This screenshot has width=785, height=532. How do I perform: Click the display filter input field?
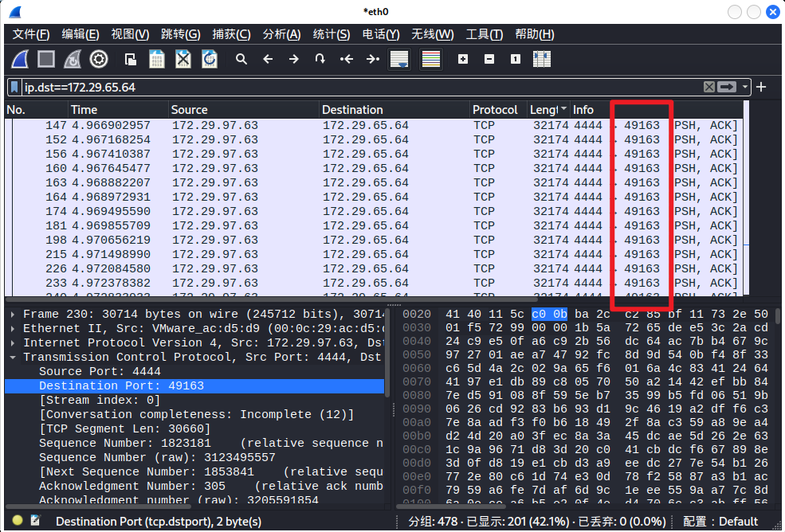[359, 87]
